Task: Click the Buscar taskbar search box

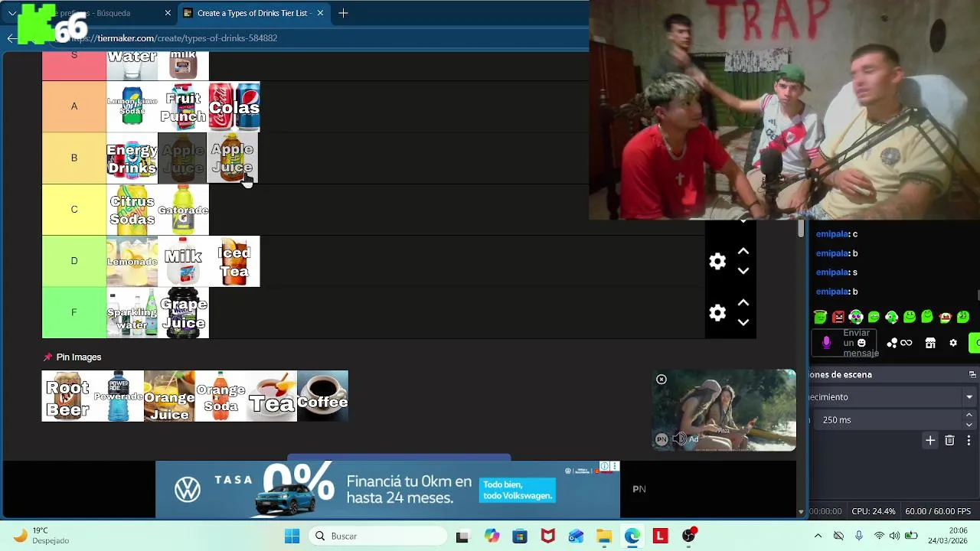Action: [377, 536]
